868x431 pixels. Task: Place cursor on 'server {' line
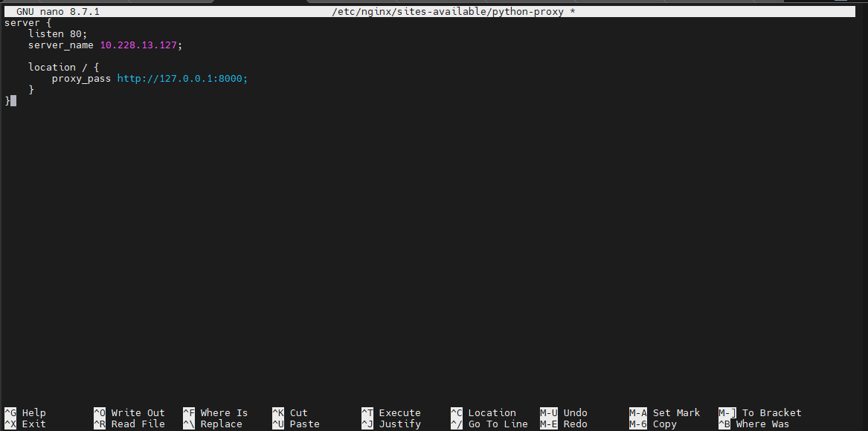click(28, 23)
